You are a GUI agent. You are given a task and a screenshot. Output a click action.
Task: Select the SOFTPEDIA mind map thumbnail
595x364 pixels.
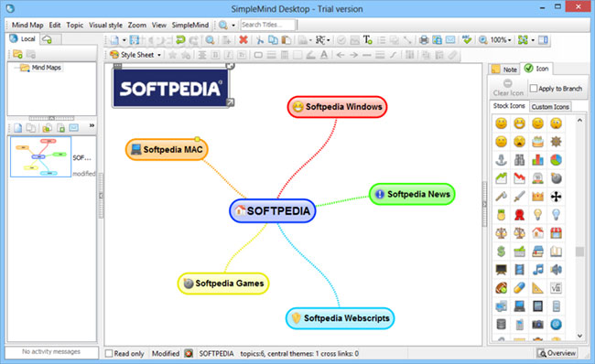pyautogui.click(x=40, y=157)
